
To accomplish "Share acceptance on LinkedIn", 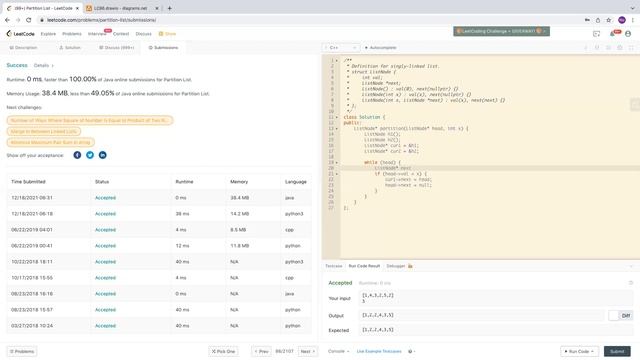I will pos(102,155).
